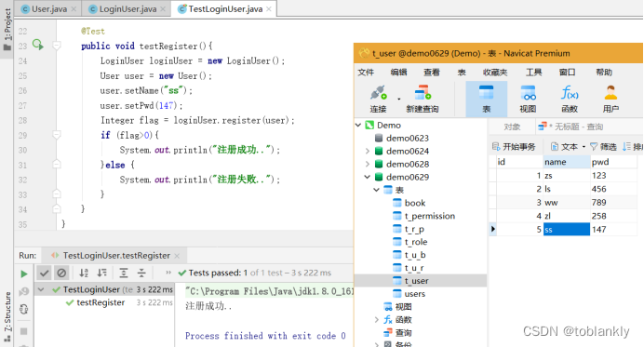644x347 pixels.
Task: Click the name column header
Action: [567, 162]
